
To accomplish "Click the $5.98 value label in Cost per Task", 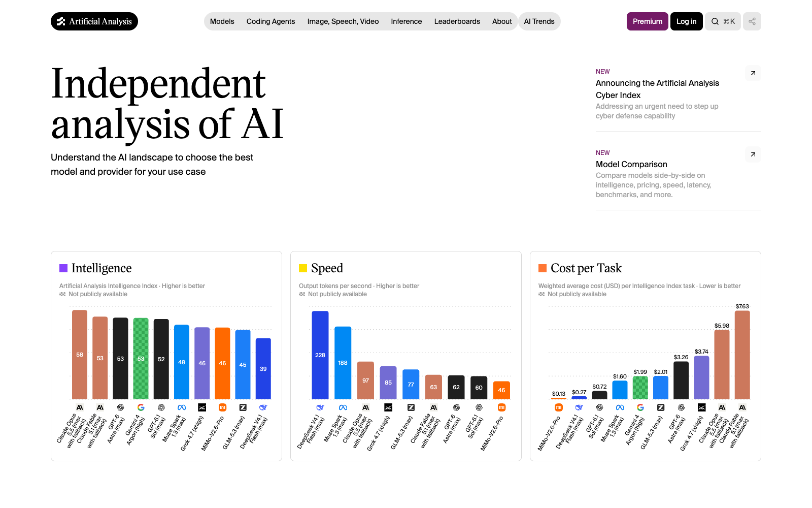I will [x=722, y=326].
